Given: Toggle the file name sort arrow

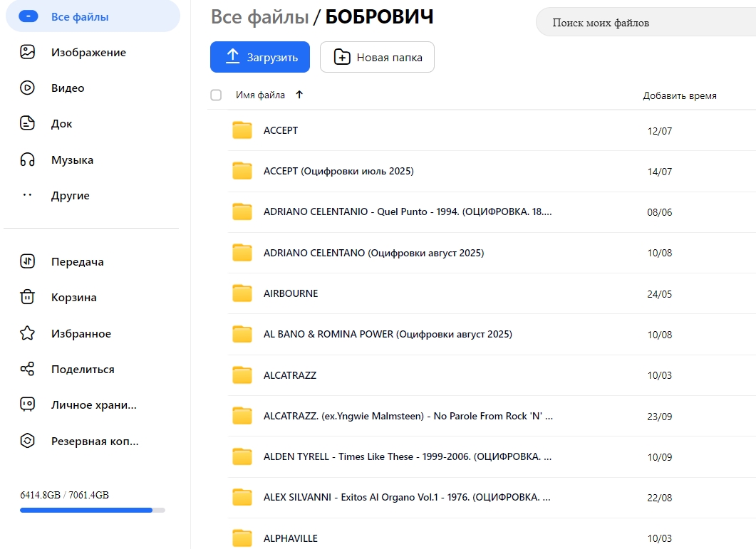Looking at the screenshot, I should pyautogui.click(x=299, y=95).
